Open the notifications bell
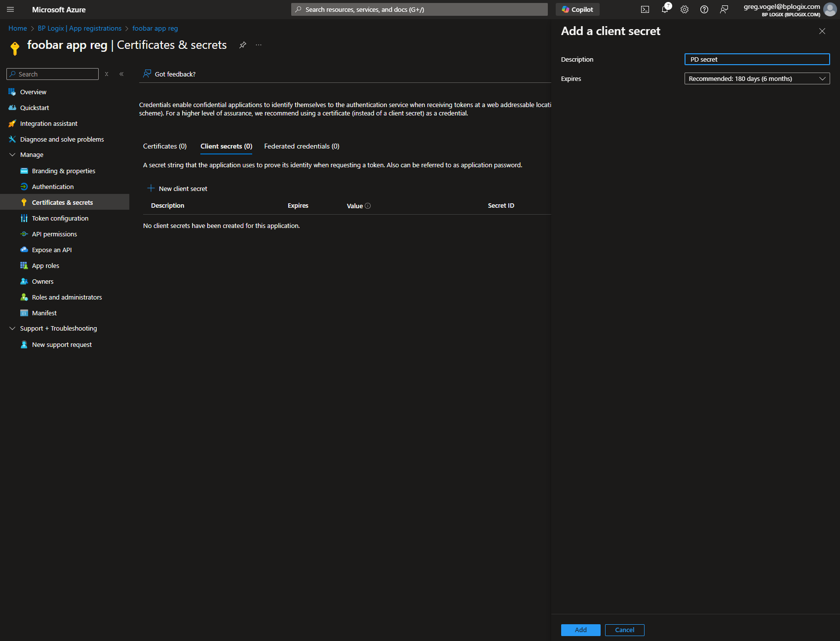 click(x=665, y=9)
